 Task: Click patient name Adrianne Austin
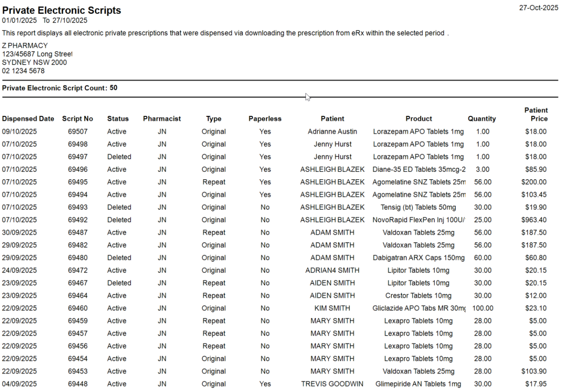coord(332,132)
